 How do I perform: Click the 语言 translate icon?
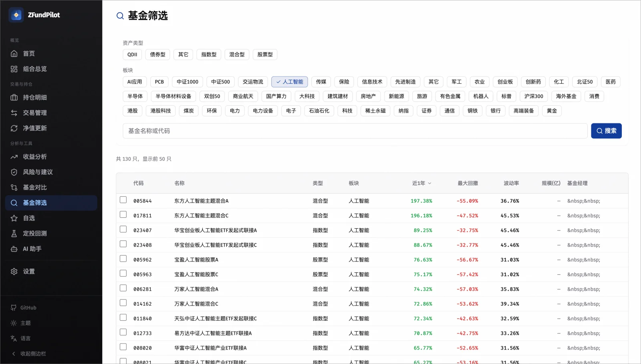(x=14, y=338)
